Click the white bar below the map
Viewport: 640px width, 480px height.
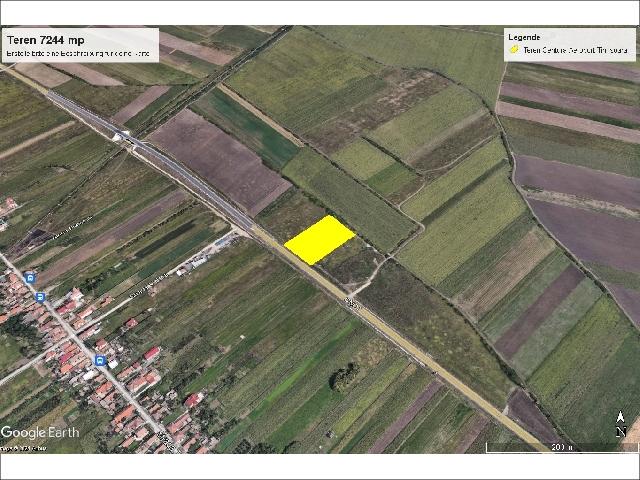coord(320,465)
